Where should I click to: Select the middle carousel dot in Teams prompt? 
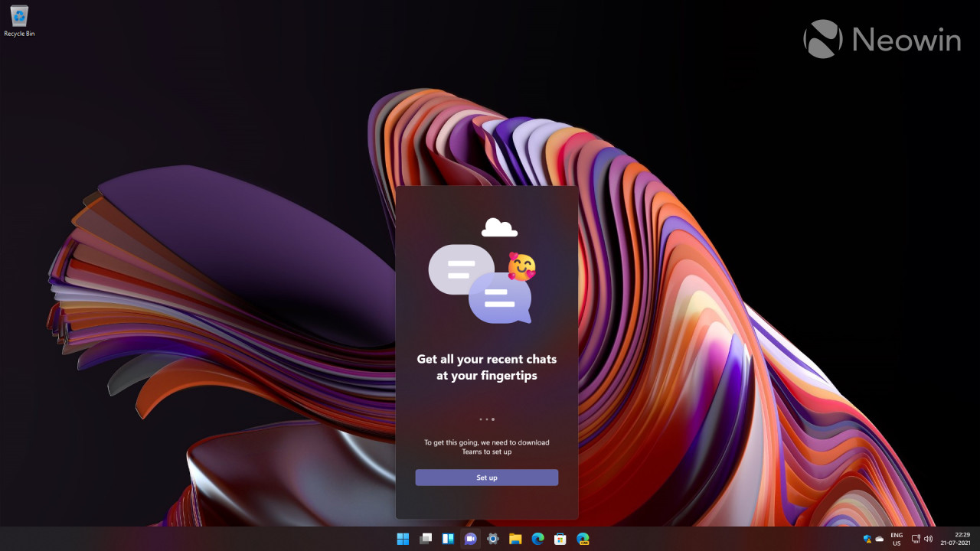pyautogui.click(x=487, y=419)
